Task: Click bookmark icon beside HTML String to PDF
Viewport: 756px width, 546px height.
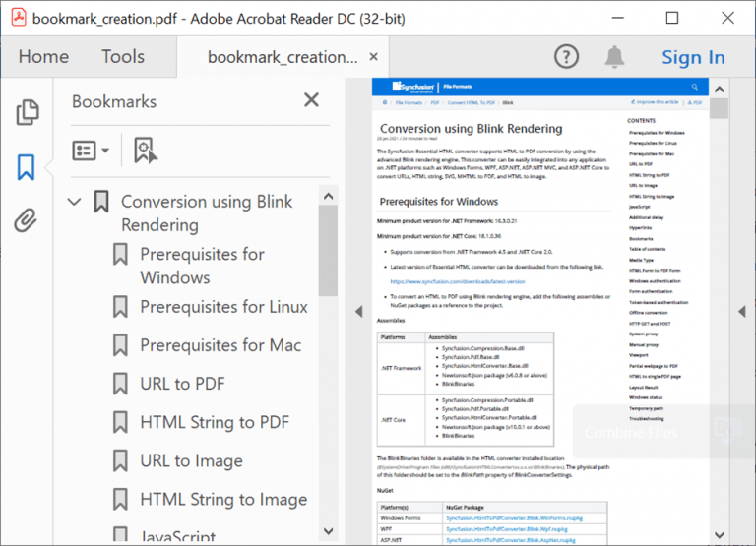Action: (120, 423)
